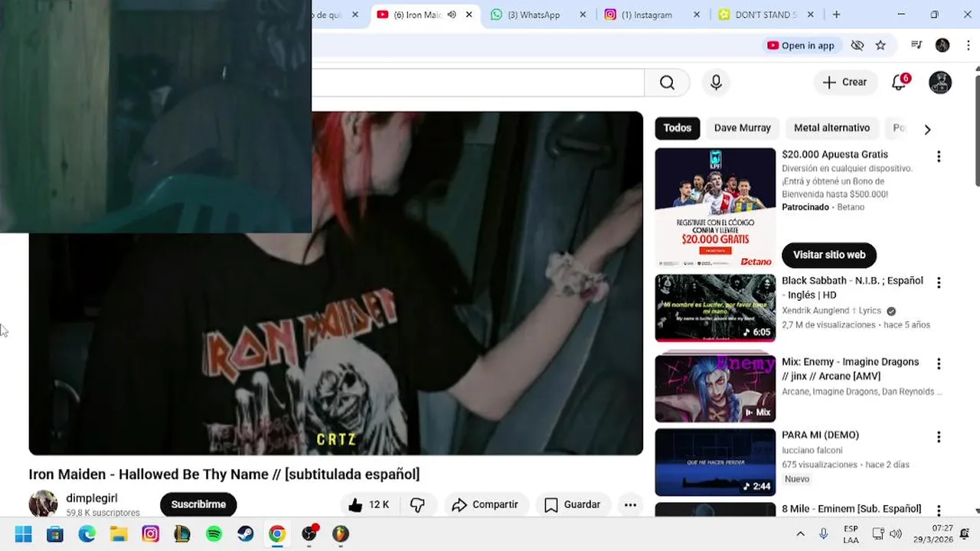980x551 pixels.
Task: Open Steam from taskbar
Action: [246, 534]
